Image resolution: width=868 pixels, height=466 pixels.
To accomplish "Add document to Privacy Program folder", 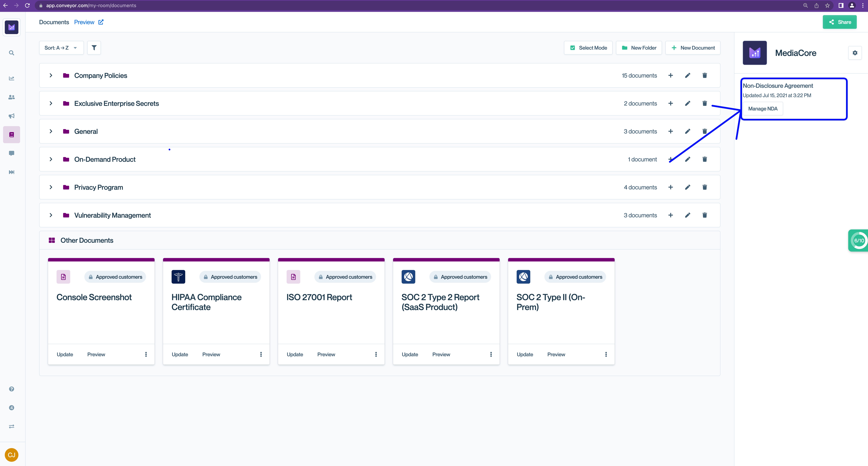I will tap(671, 187).
